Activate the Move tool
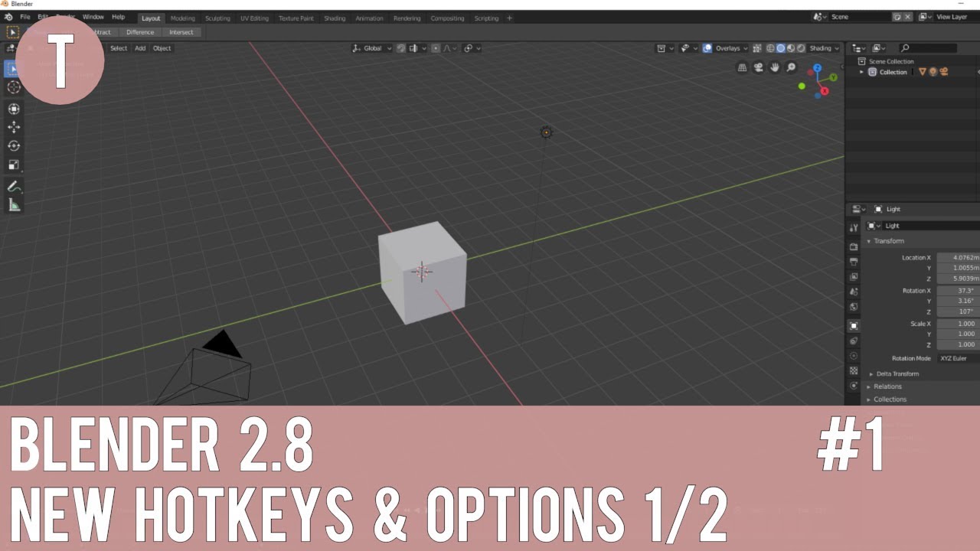This screenshot has width=980, height=551. 14,127
